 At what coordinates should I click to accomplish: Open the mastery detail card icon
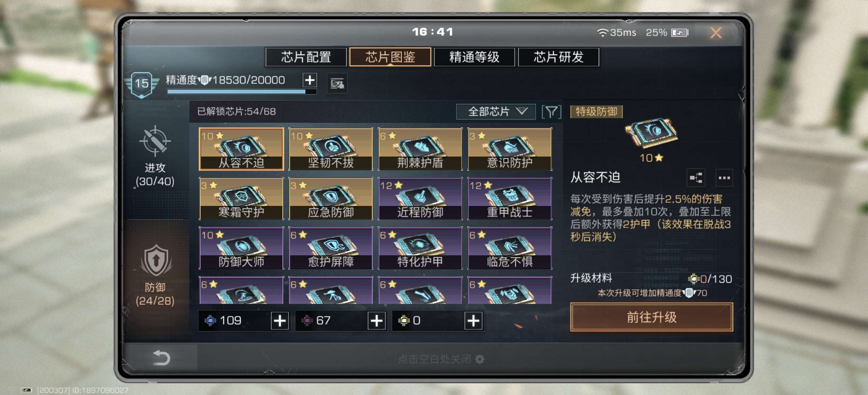click(x=337, y=84)
